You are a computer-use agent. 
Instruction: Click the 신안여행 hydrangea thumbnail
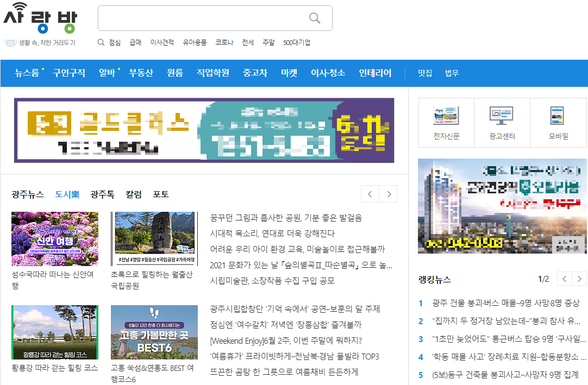54,239
